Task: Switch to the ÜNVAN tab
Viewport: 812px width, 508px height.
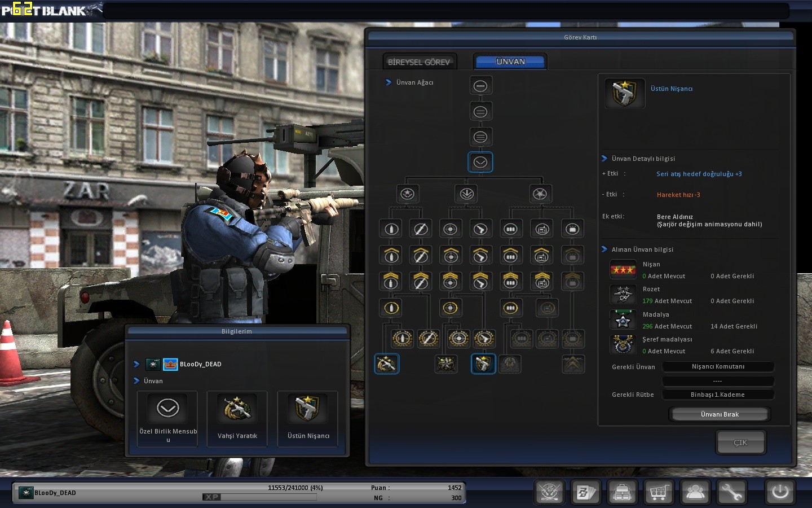Action: tap(510, 62)
